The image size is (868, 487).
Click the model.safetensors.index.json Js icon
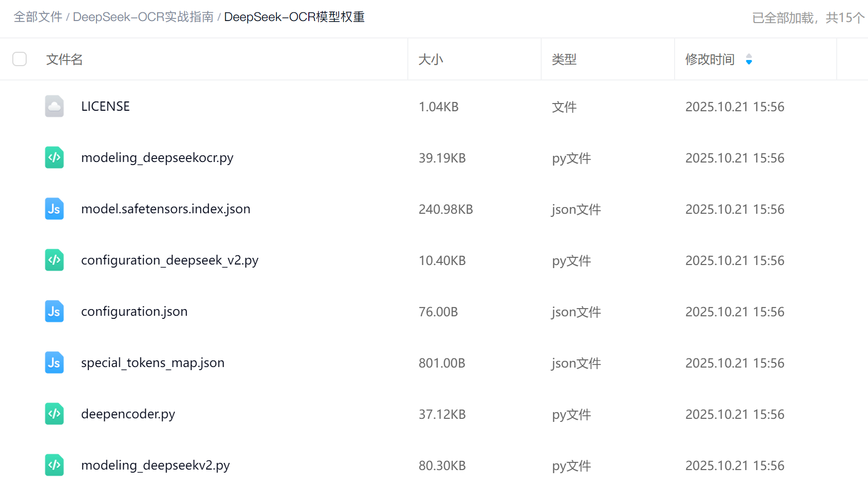pos(54,209)
